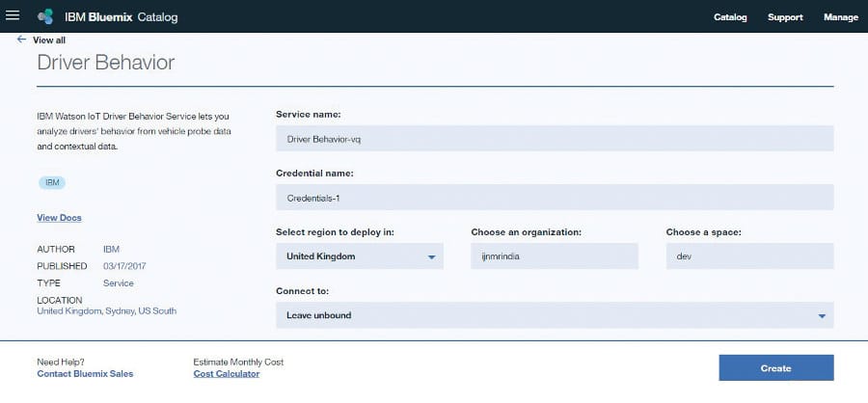
Task: Click the back arrow beside View all
Action: pos(21,40)
